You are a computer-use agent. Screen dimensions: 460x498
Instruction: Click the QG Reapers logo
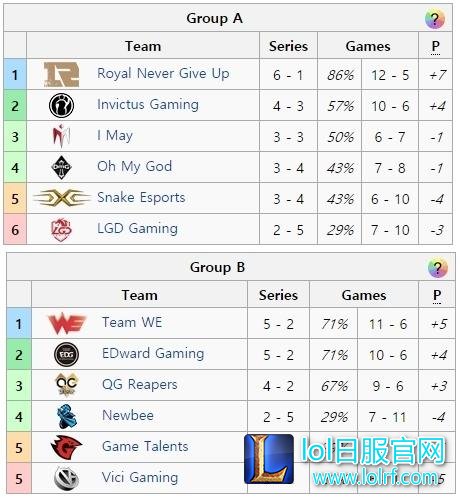point(67,385)
